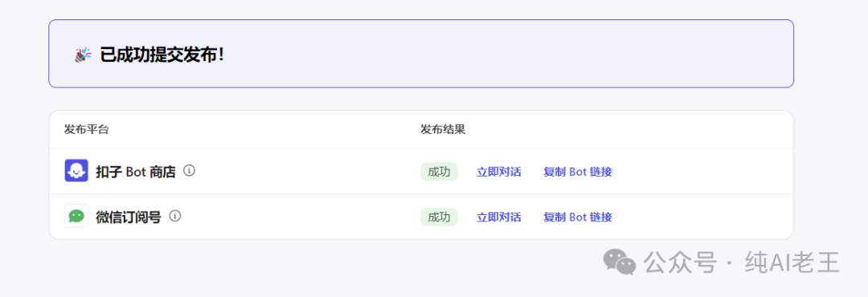The width and height of the screenshot is (868, 297).
Task: Click the 成功 badge in 扣子 Bot 商店 row
Action: (x=439, y=172)
